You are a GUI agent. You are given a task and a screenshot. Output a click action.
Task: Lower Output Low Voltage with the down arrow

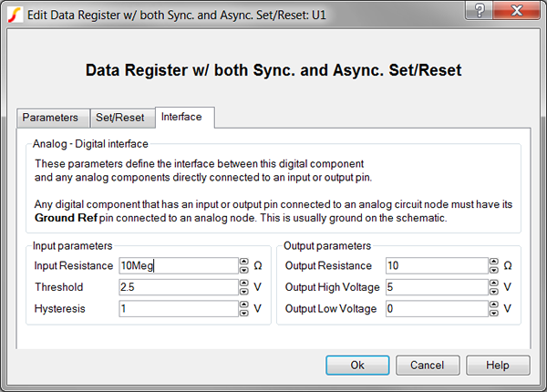point(494,314)
